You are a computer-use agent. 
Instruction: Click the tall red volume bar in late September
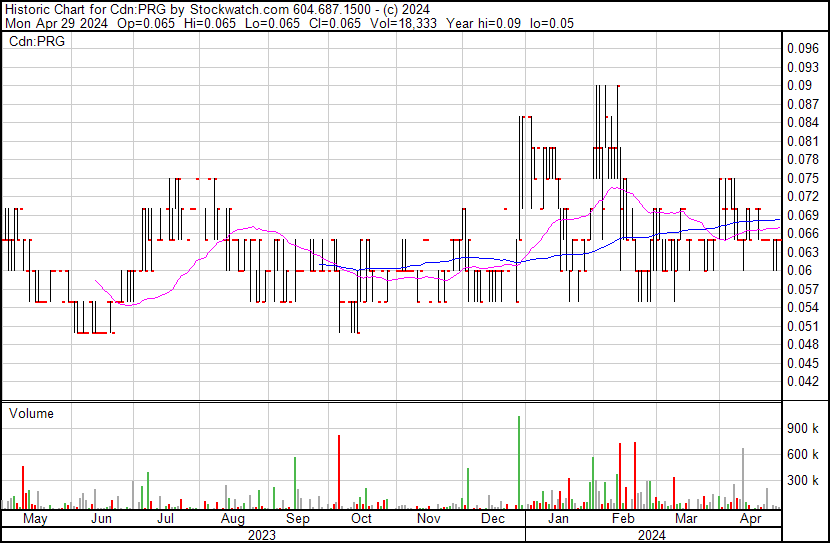coord(339,472)
